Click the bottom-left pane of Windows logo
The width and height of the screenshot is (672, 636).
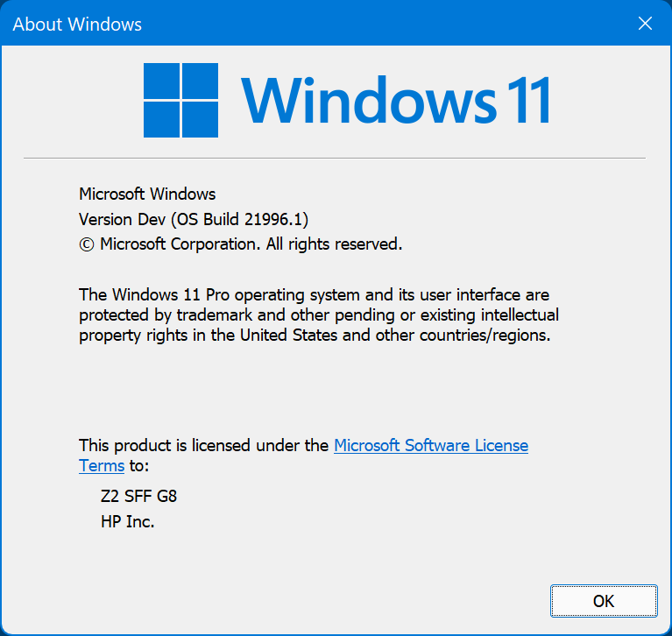161,119
